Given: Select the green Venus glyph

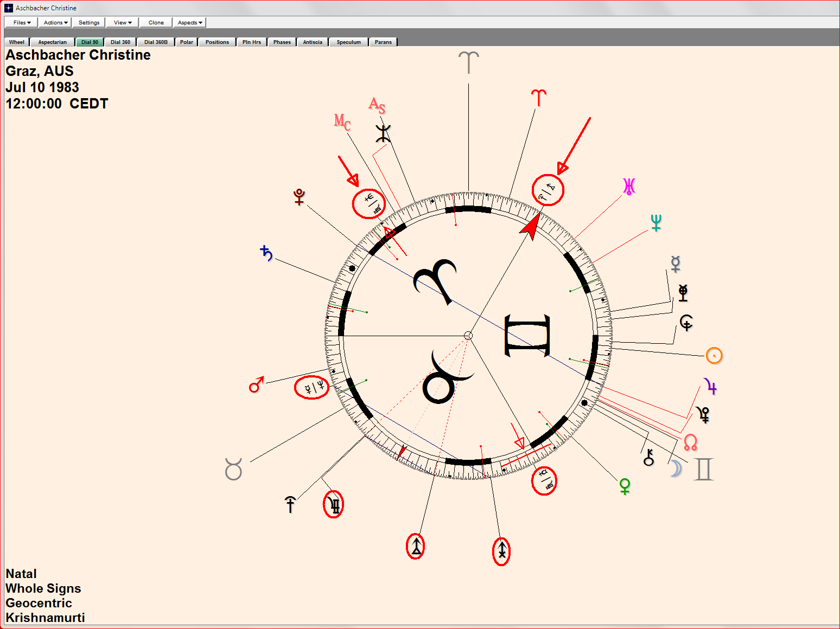Looking at the screenshot, I should pyautogui.click(x=625, y=486).
